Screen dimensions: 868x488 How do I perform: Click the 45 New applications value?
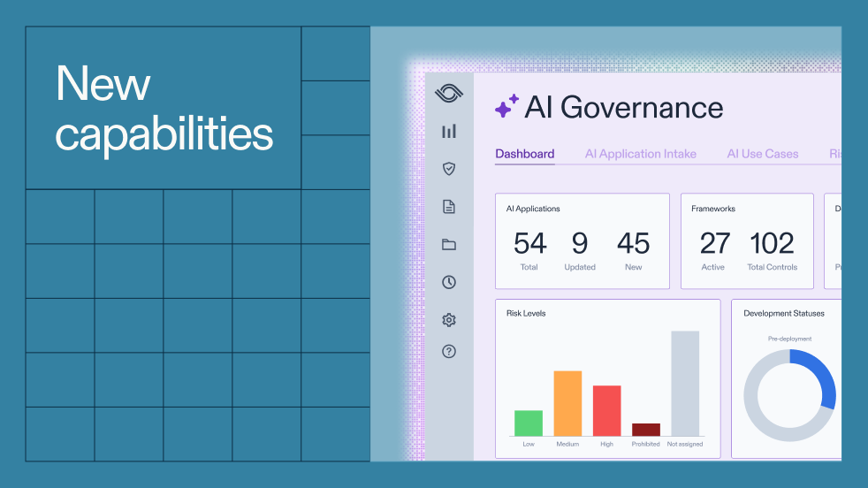633,244
